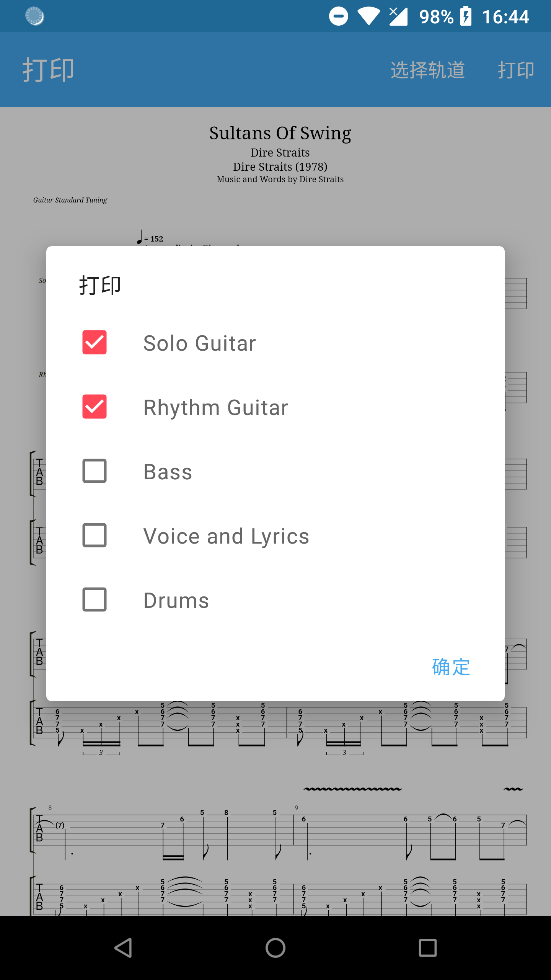Tap 选择轨道 in the top bar
This screenshot has width=551, height=980.
tap(427, 70)
